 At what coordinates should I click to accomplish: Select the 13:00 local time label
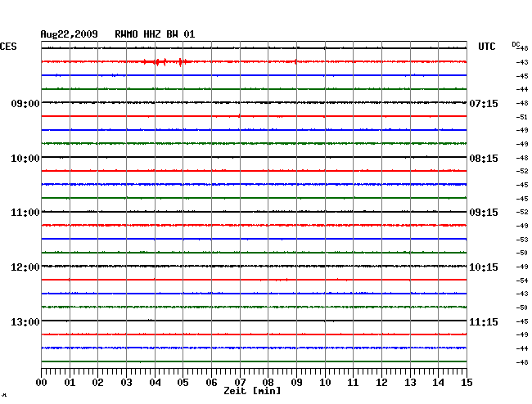(x=25, y=321)
